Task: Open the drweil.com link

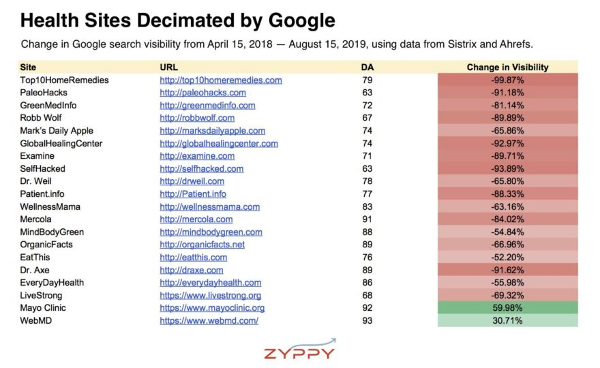Action: pyautogui.click(x=192, y=181)
